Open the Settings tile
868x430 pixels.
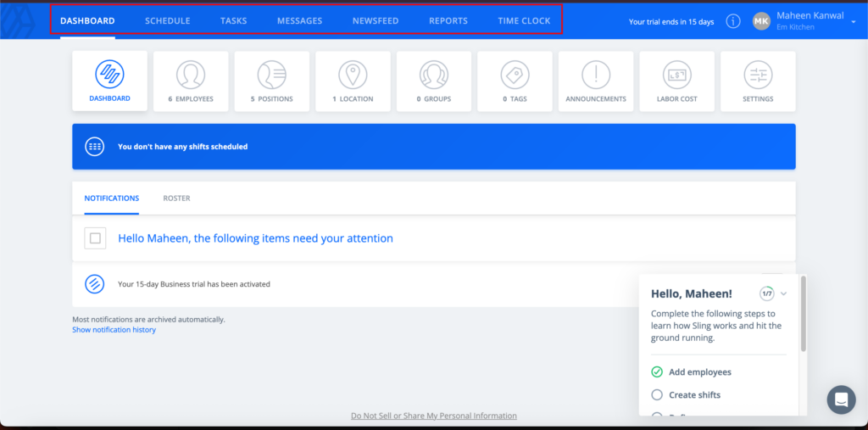pos(758,81)
